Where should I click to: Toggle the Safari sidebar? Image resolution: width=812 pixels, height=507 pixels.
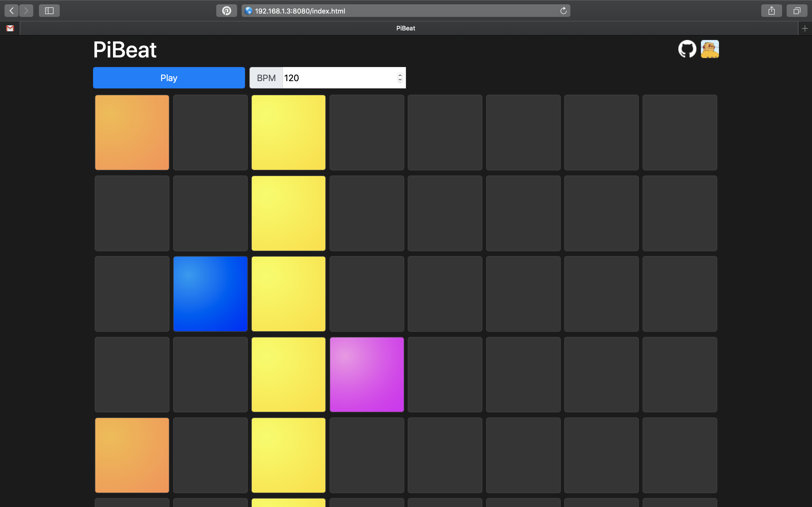[49, 10]
